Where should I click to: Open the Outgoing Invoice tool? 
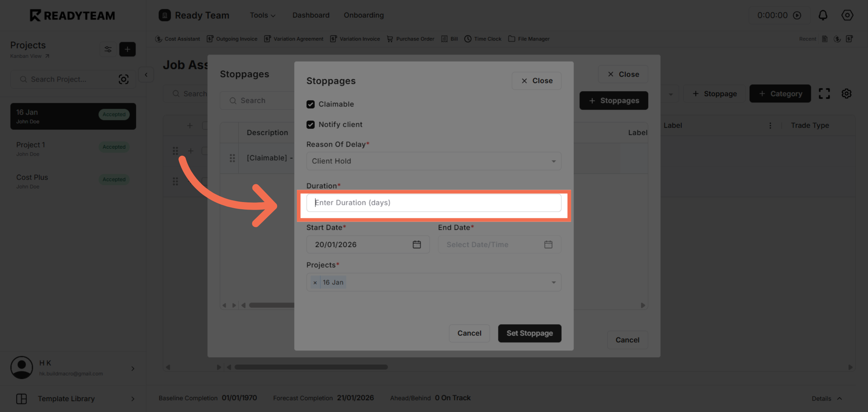point(232,39)
